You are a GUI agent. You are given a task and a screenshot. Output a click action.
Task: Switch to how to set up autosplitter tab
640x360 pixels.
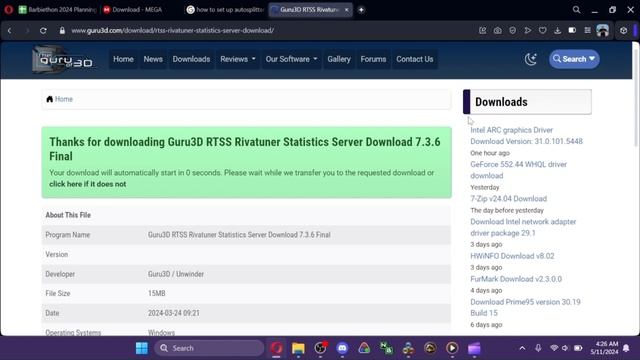pyautogui.click(x=225, y=9)
